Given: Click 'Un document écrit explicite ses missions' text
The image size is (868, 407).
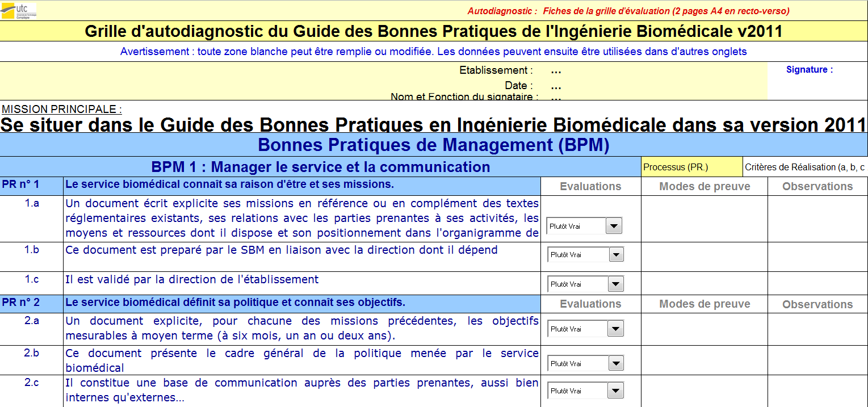Looking at the screenshot, I should coord(302,218).
